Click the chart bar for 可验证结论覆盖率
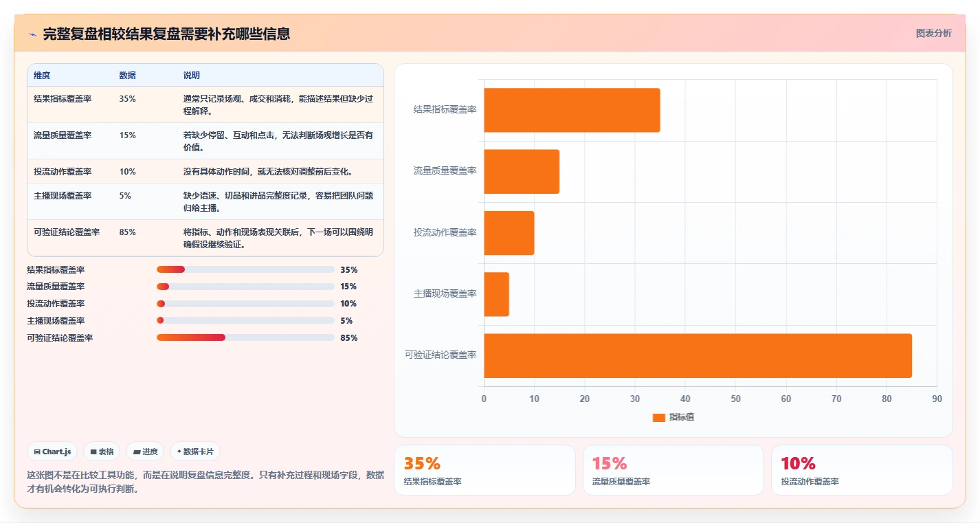The width and height of the screenshot is (980, 523). point(698,355)
